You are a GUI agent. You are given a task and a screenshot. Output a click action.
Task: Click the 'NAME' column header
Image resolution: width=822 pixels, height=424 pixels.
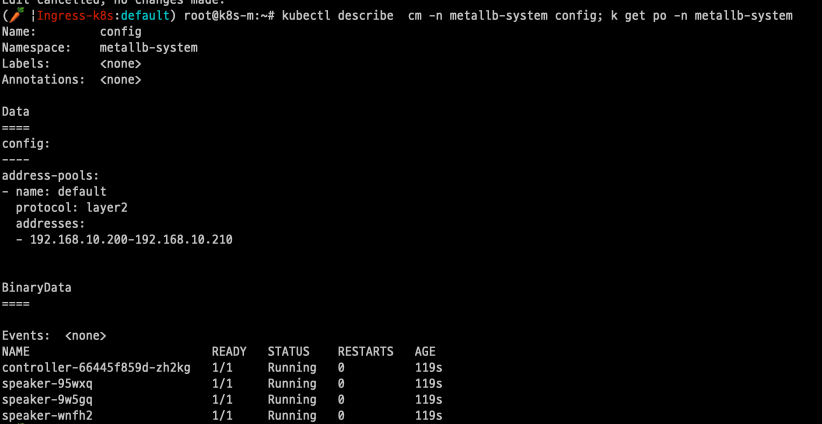point(16,352)
